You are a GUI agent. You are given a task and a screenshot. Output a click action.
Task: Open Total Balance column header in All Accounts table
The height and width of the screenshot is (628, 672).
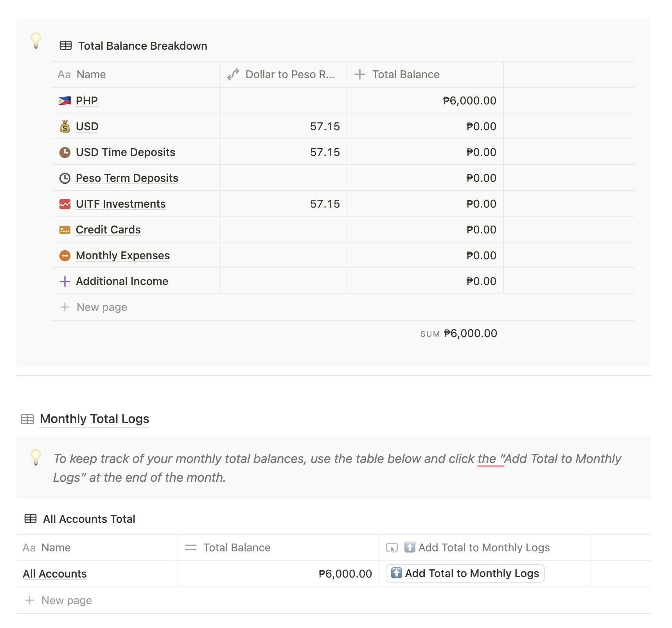tap(279, 547)
